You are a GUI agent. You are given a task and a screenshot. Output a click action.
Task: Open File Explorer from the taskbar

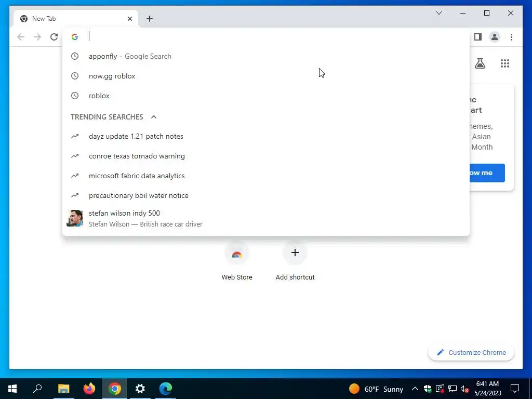pyautogui.click(x=64, y=389)
